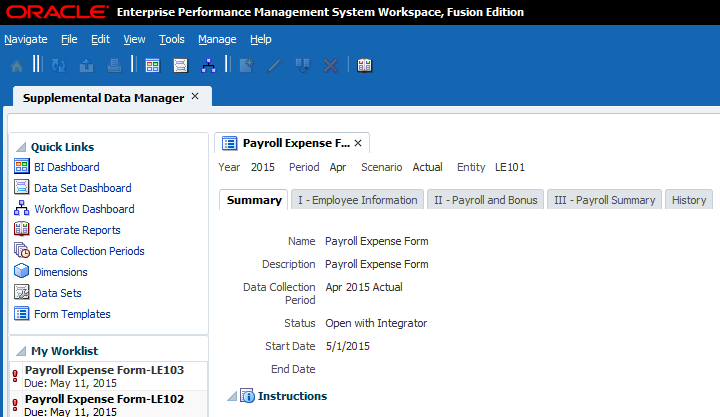Image resolution: width=720 pixels, height=417 pixels.
Task: Switch to III - Payroll Summary tab
Action: pos(605,200)
